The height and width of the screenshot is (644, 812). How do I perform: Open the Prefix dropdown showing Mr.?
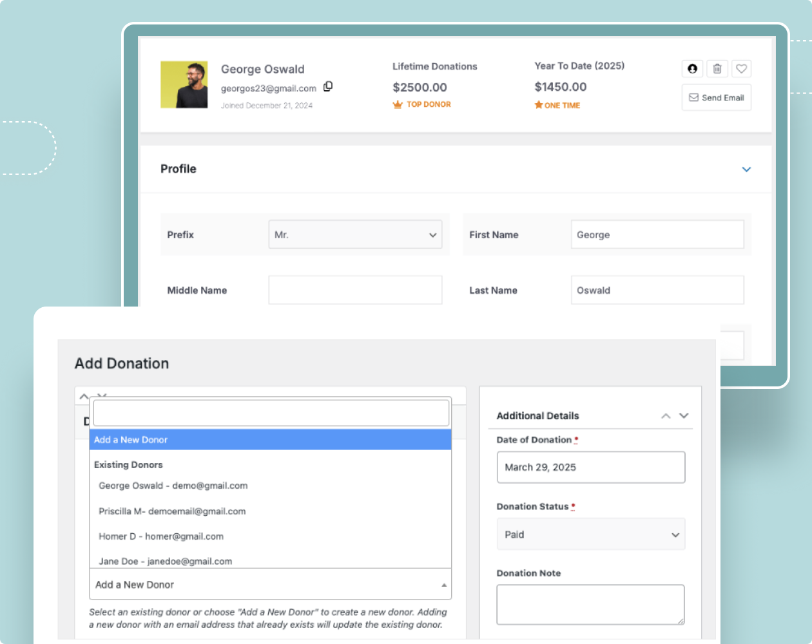355,234
